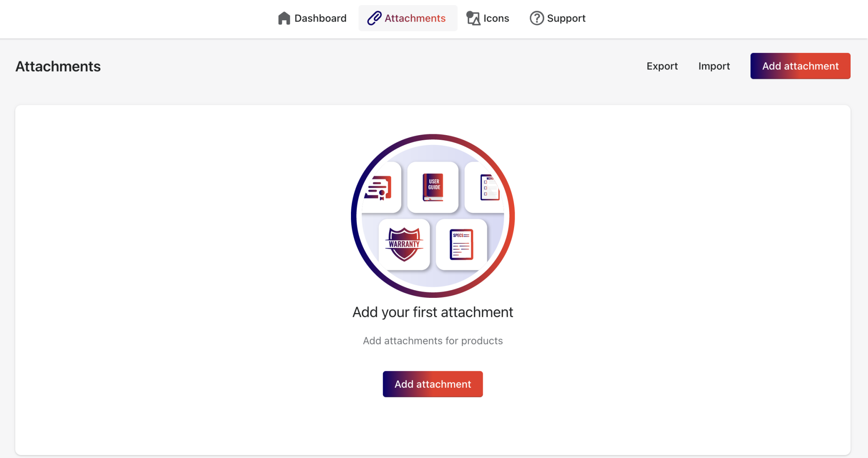This screenshot has width=868, height=458.
Task: Click the User Guide book icon
Action: pos(433,188)
